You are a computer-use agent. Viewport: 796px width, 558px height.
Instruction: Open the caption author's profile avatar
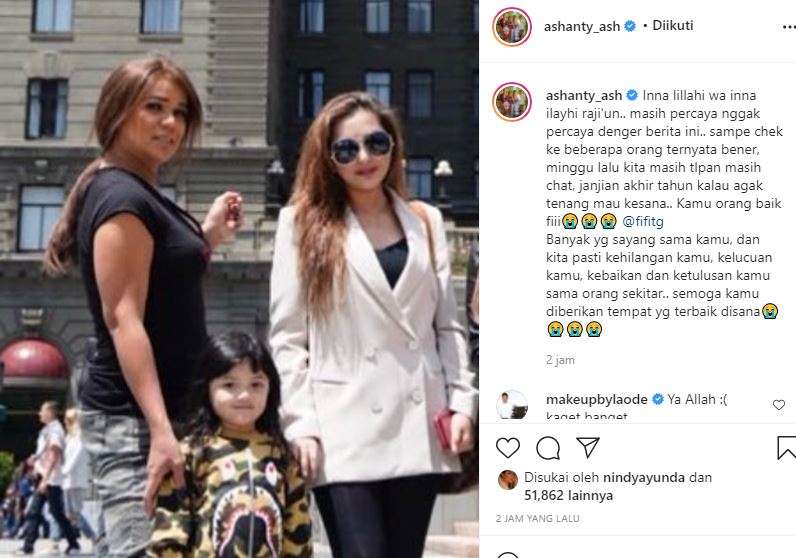coord(512,102)
